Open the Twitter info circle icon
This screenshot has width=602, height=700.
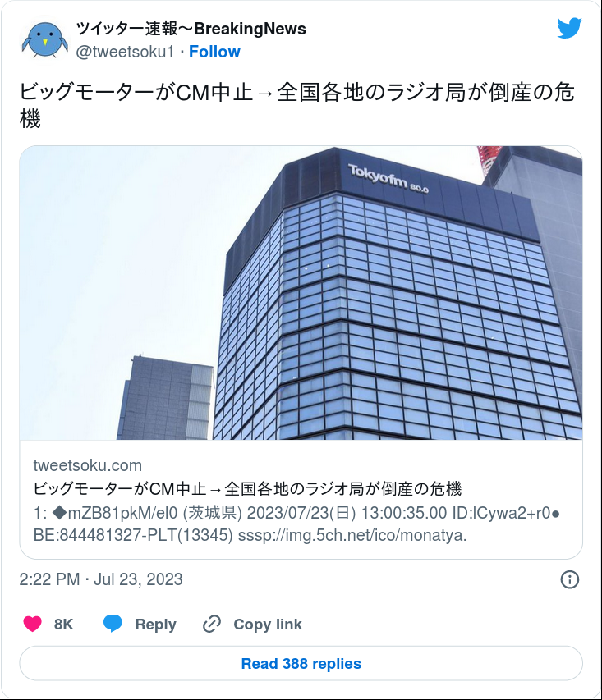pos(569,579)
